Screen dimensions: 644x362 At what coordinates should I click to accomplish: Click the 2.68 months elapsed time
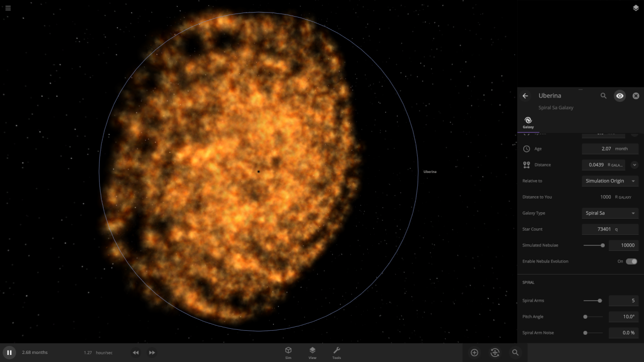click(x=35, y=352)
